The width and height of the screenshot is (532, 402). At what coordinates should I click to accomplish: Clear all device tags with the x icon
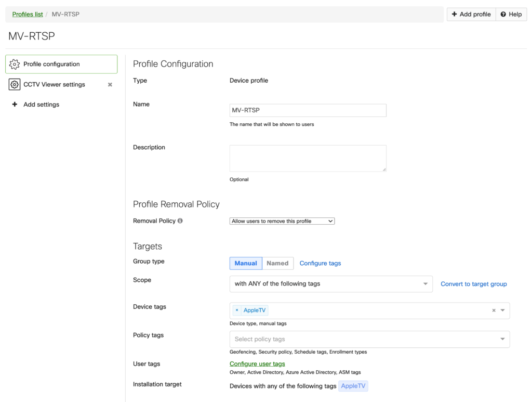[494, 310]
